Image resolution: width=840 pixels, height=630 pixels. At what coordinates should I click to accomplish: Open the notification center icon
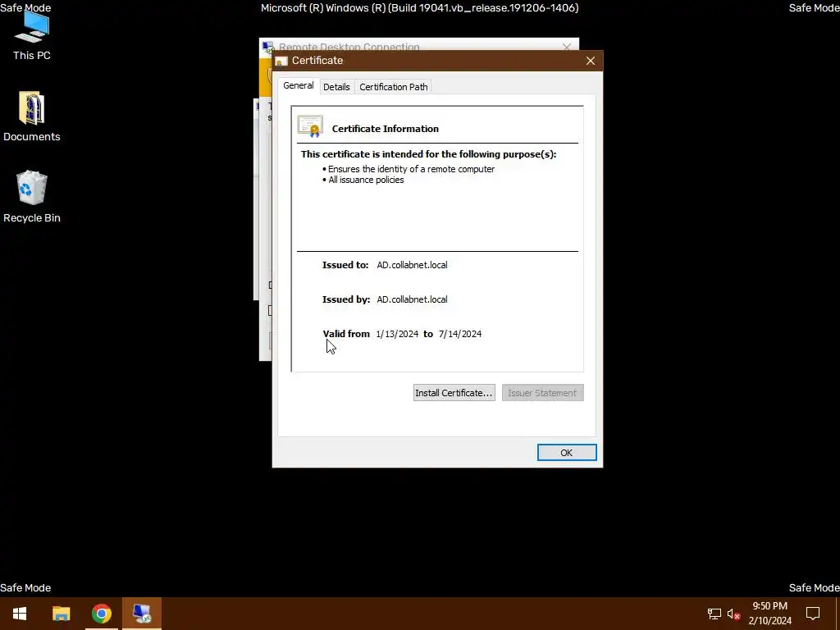click(813, 614)
